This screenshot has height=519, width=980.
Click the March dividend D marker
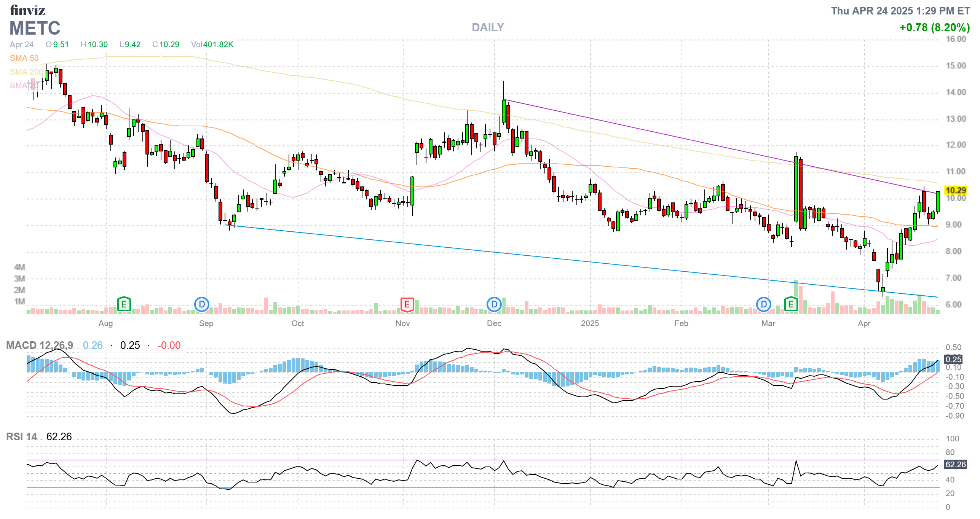coord(763,304)
